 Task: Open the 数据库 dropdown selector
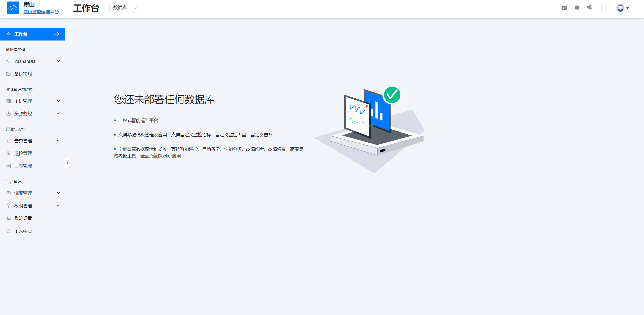[x=125, y=8]
